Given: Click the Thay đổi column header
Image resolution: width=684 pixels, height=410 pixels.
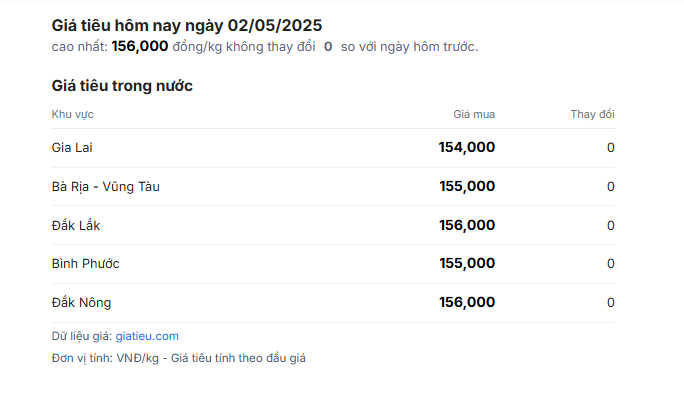Looking at the screenshot, I should click(592, 114).
